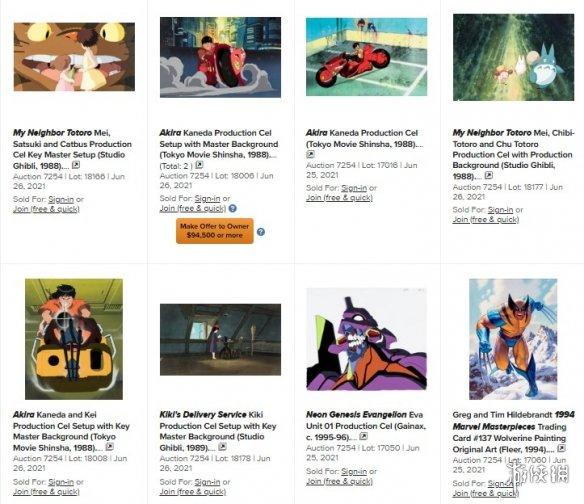Viewport: 584px width, 504px height.
Task: Open My Neighbor Totoro Catbus cel title
Action: pyautogui.click(x=72, y=149)
